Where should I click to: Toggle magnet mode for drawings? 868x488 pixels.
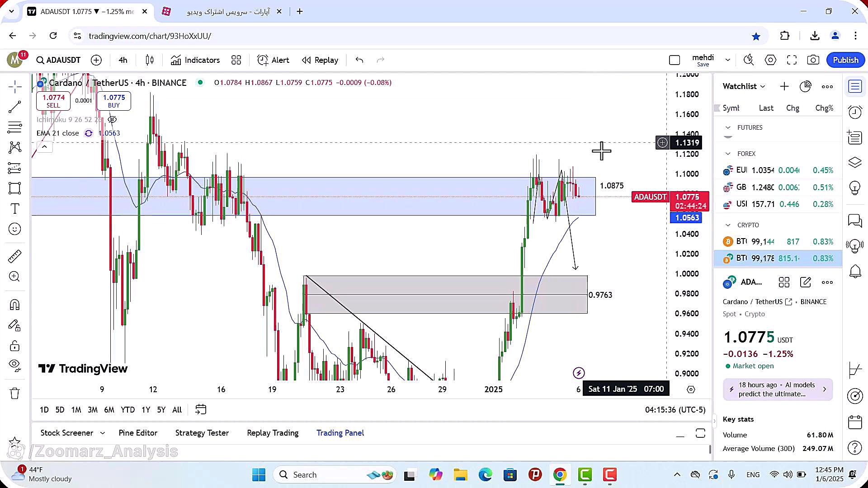point(14,305)
